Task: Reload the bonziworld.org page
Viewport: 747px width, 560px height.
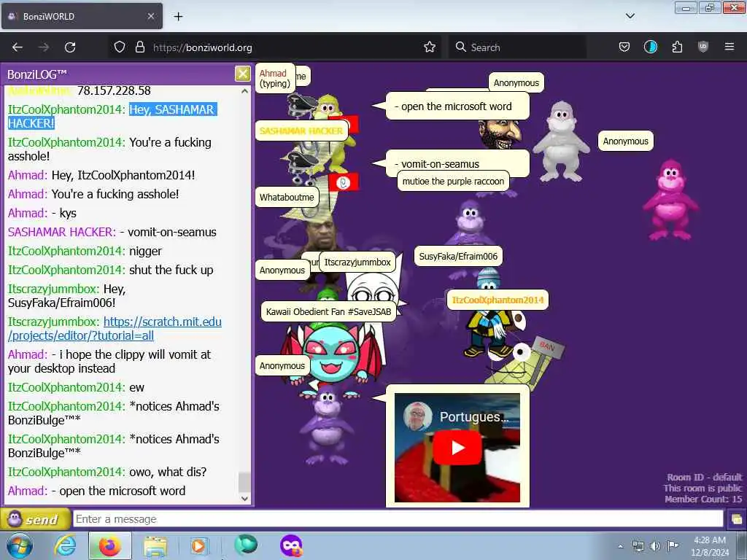Action: pyautogui.click(x=70, y=47)
